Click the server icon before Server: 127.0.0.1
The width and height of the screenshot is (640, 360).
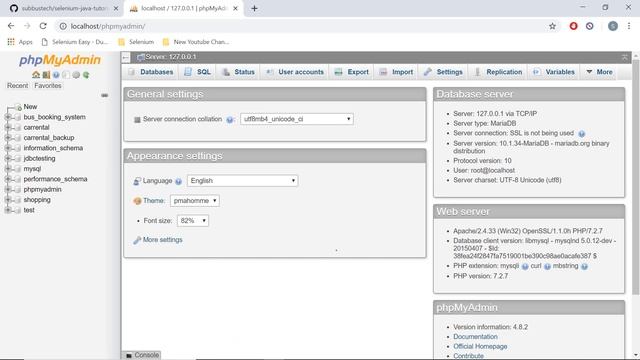pos(140,57)
